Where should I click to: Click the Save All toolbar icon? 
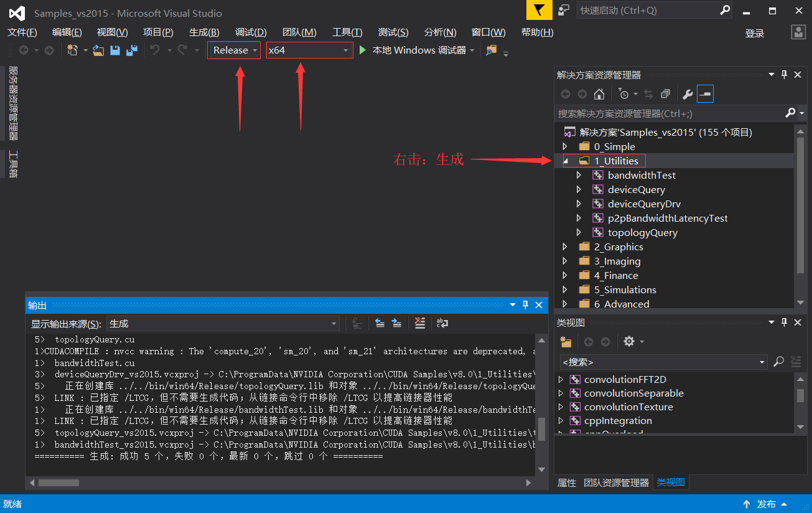click(x=132, y=50)
